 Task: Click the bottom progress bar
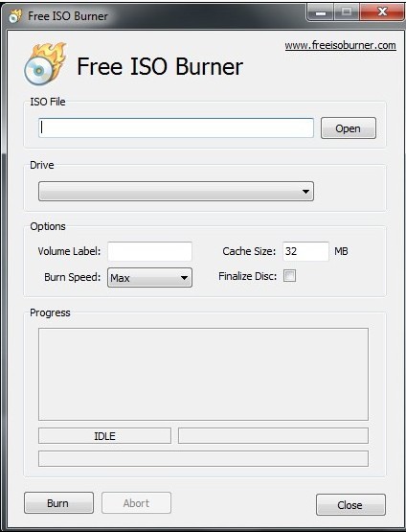[x=203, y=459]
